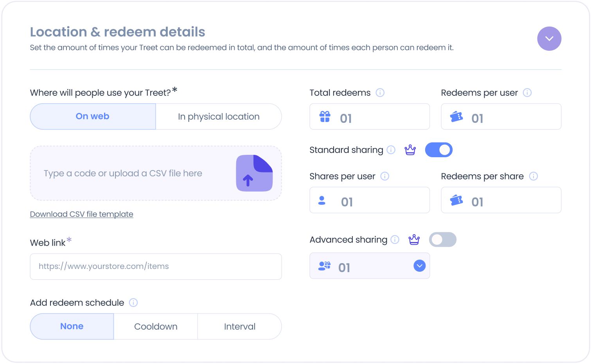
Task: Choose the Interval redeem schedule
Action: pos(240,326)
